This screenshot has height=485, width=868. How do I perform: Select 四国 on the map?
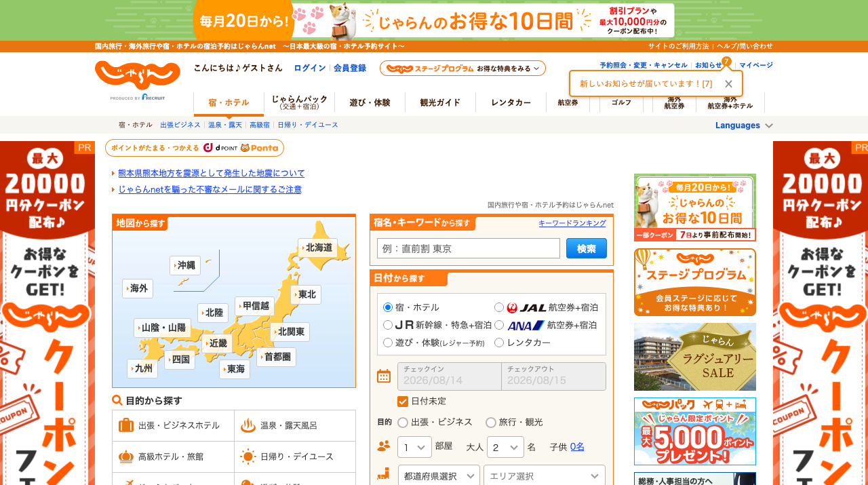(x=180, y=360)
